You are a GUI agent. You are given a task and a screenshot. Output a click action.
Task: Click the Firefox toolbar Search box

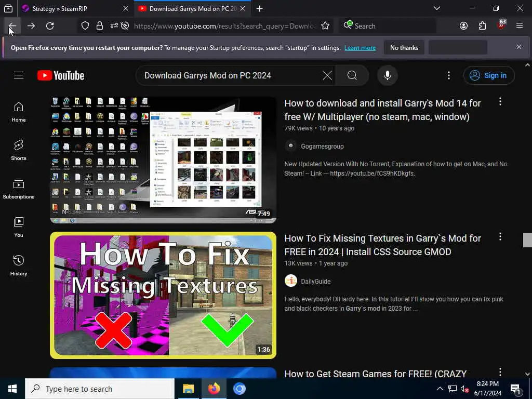tap(388, 26)
